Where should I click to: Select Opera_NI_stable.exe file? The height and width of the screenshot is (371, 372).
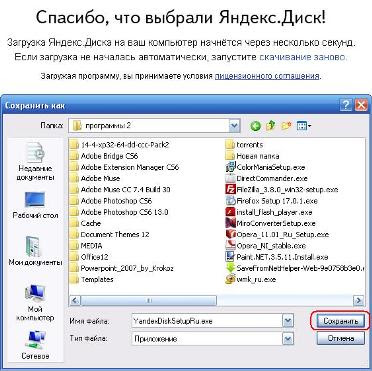point(266,246)
